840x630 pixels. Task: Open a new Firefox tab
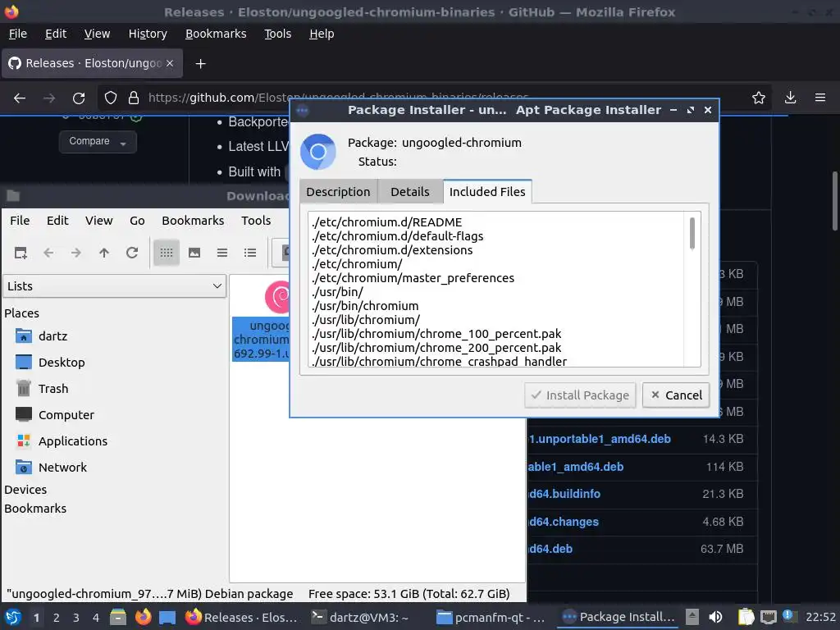click(x=200, y=64)
